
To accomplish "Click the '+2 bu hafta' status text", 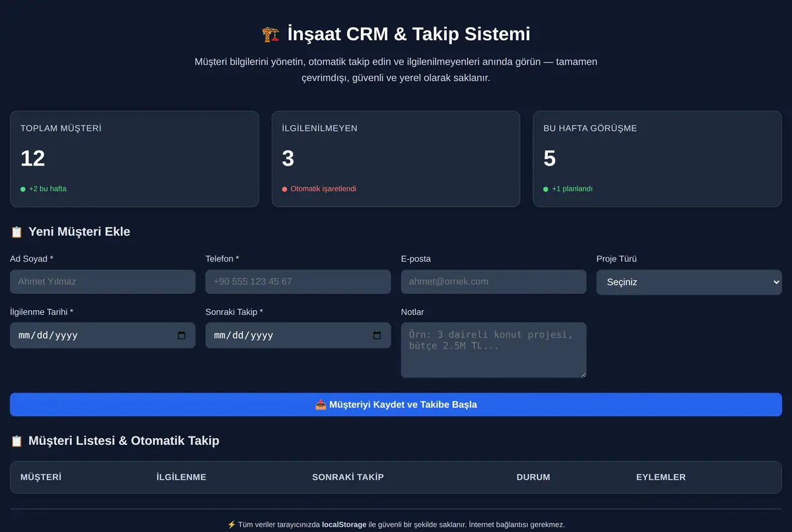I will (48, 189).
